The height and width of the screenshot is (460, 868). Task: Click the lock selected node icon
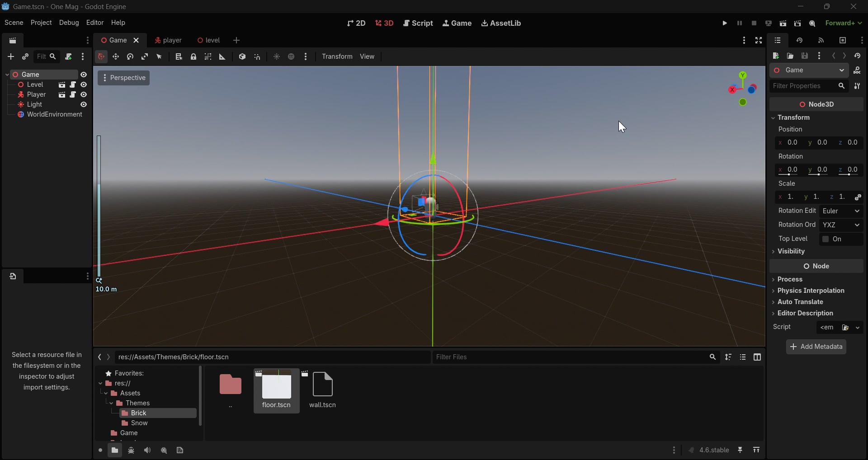tap(193, 56)
